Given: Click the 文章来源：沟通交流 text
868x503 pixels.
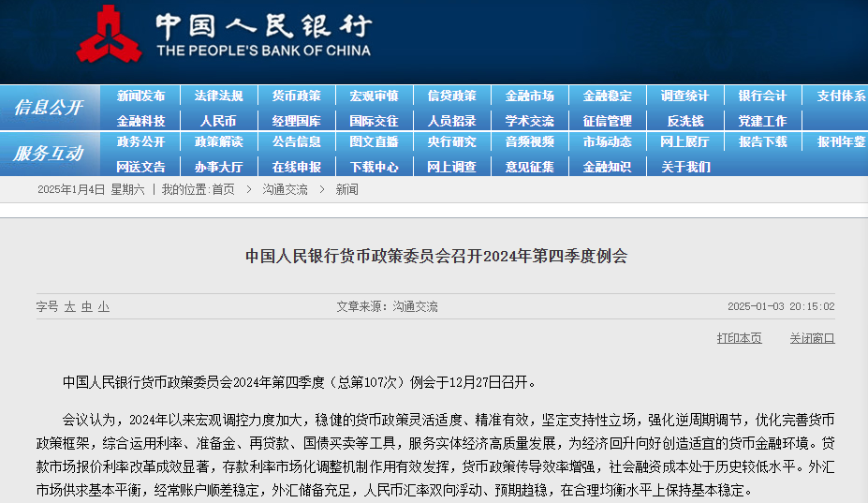Looking at the screenshot, I should pyautogui.click(x=387, y=306).
